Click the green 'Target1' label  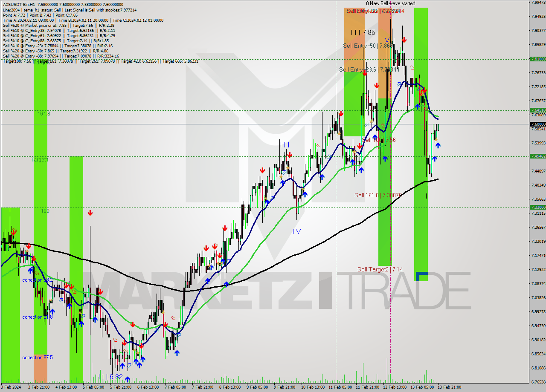(x=40, y=159)
